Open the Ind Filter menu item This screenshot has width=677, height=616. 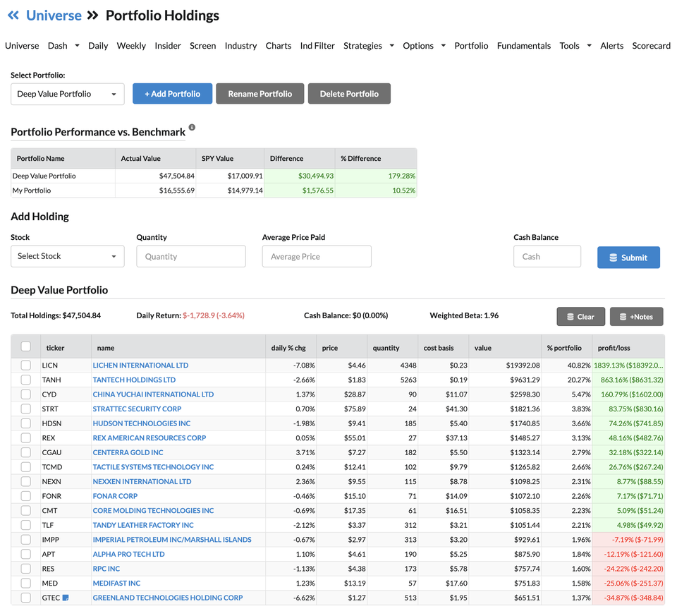[317, 46]
